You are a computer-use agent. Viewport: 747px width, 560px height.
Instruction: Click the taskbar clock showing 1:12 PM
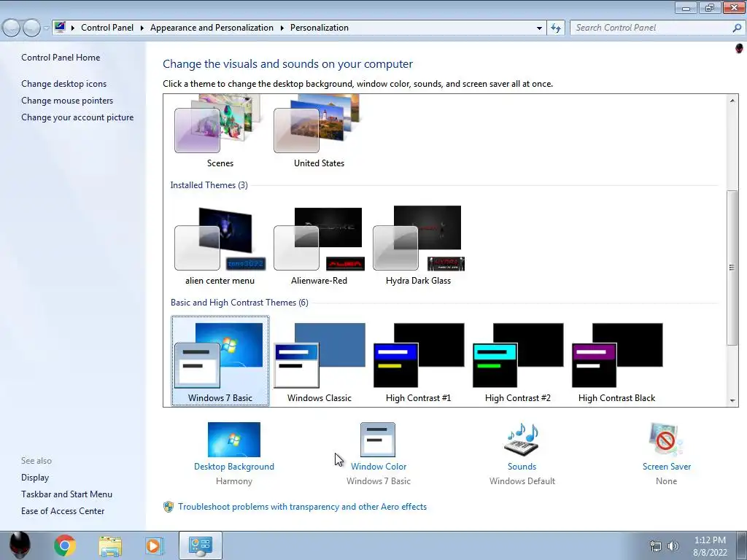coord(710,546)
